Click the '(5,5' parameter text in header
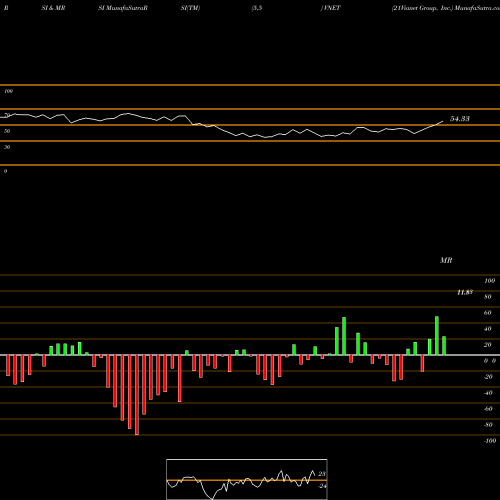500x500 pixels. [257, 8]
